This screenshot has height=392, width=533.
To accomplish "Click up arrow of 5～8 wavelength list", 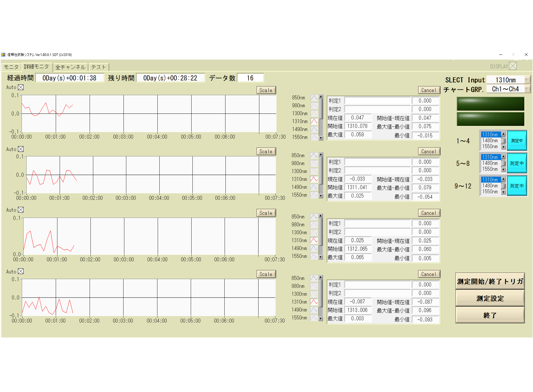I will pos(503,156).
